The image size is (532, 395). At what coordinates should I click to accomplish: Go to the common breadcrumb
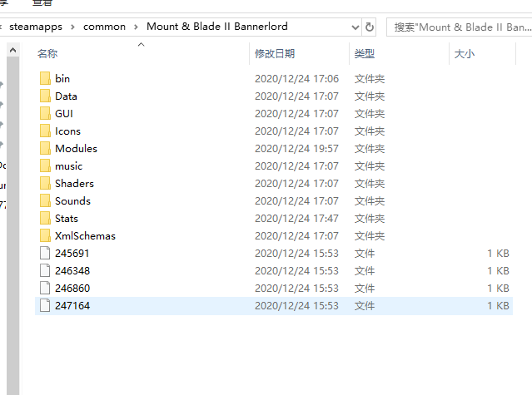pos(105,27)
